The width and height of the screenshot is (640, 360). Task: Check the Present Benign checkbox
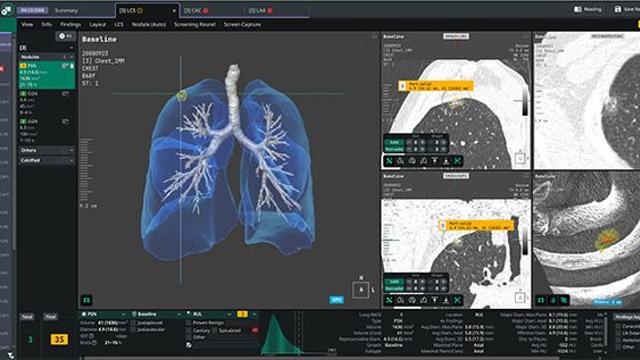click(x=189, y=323)
